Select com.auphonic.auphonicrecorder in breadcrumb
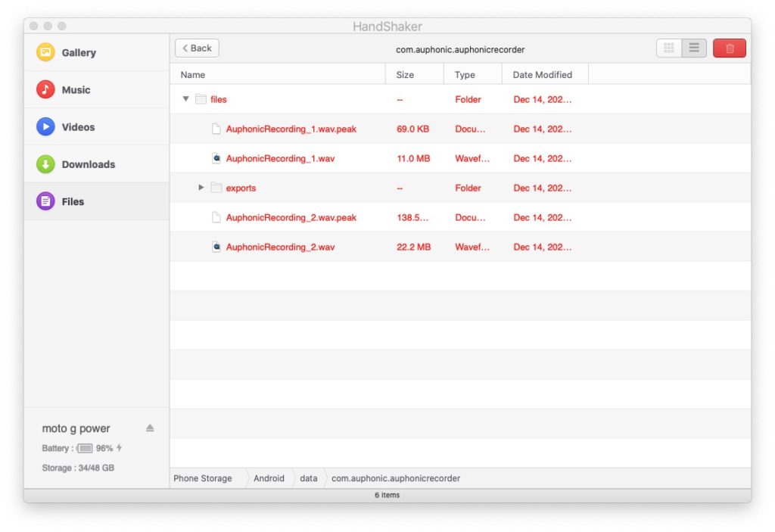Viewport: 775px width, 532px height. click(395, 478)
